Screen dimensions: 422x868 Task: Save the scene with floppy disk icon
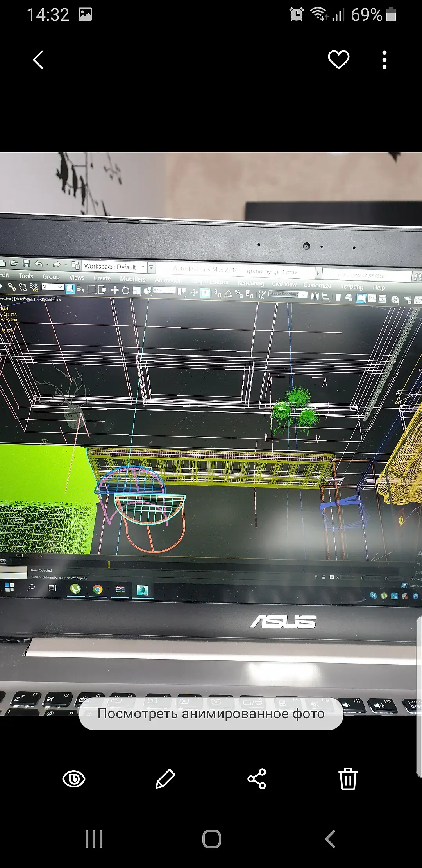tap(26, 263)
